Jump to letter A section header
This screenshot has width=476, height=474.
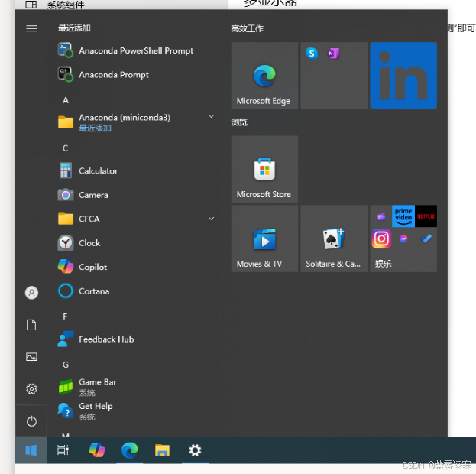(66, 100)
